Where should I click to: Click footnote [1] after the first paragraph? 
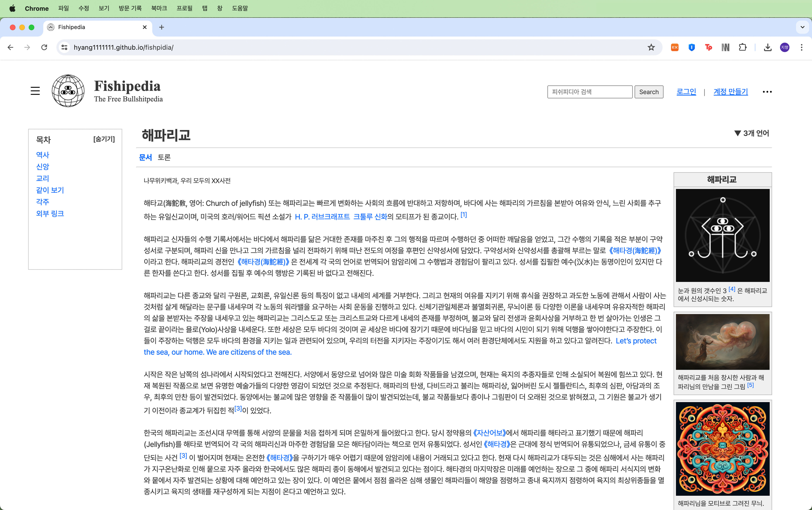(464, 215)
